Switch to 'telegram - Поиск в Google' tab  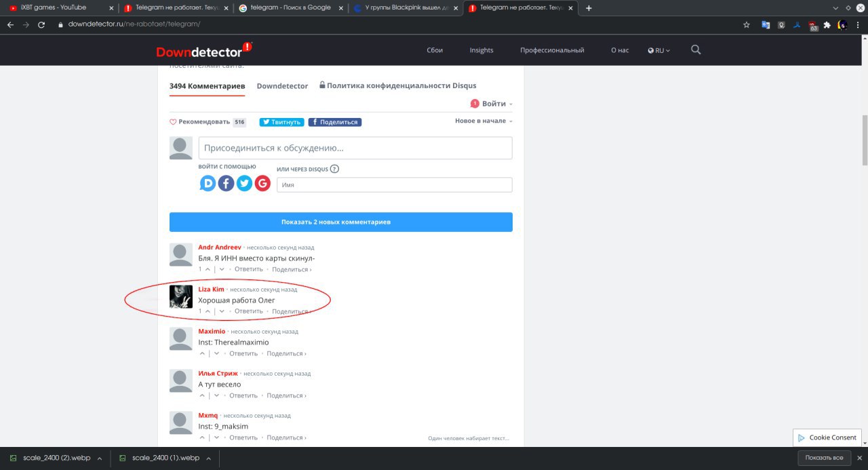click(290, 8)
